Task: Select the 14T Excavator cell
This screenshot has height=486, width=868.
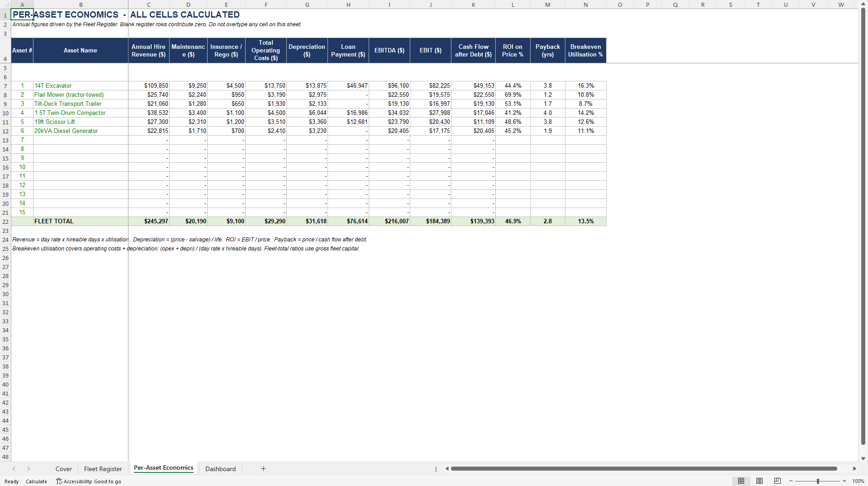Action: 81,86
